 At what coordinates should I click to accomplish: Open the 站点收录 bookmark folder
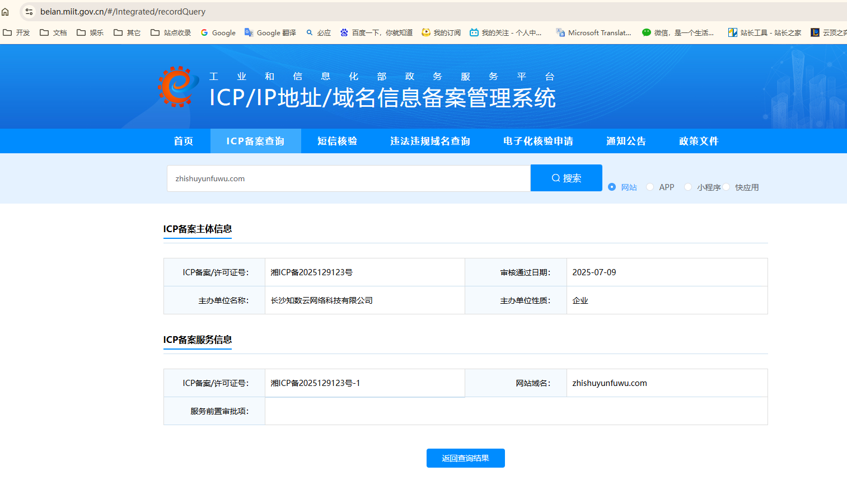(171, 33)
